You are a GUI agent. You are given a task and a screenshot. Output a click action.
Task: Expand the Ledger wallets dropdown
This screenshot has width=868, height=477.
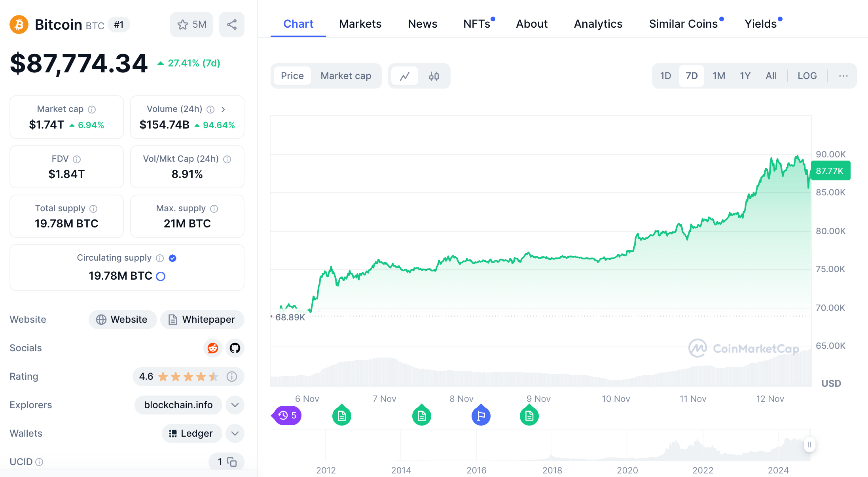(x=235, y=433)
